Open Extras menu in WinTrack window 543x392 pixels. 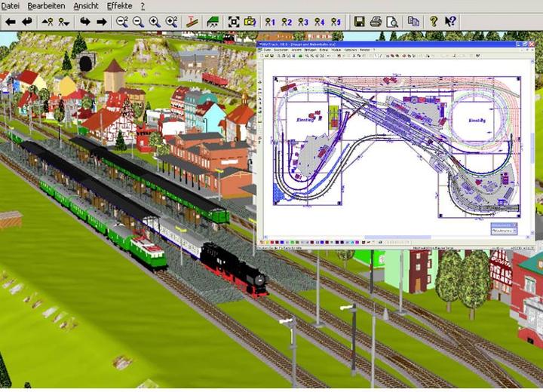pos(324,50)
